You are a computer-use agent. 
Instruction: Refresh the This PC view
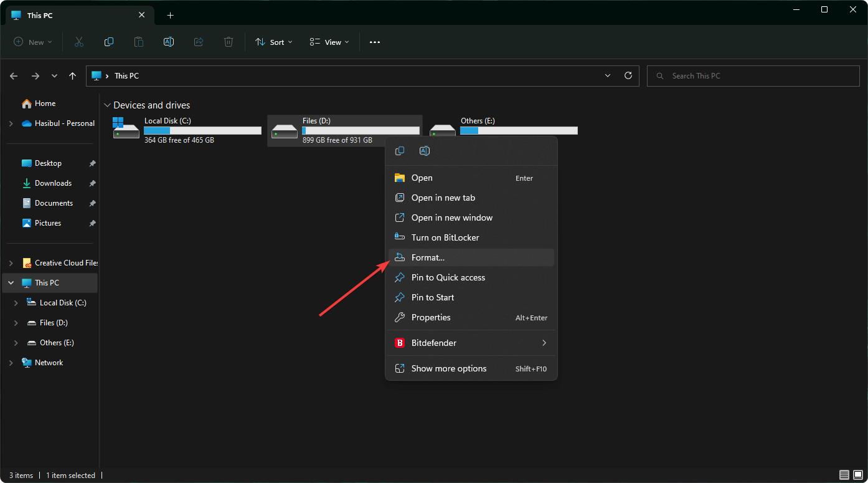(628, 75)
